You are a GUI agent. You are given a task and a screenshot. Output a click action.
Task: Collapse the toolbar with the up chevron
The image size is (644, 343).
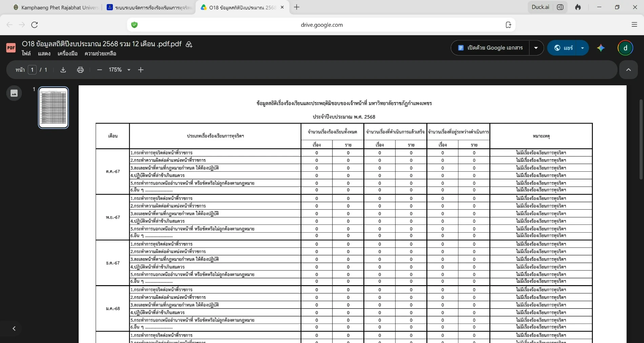coord(628,70)
